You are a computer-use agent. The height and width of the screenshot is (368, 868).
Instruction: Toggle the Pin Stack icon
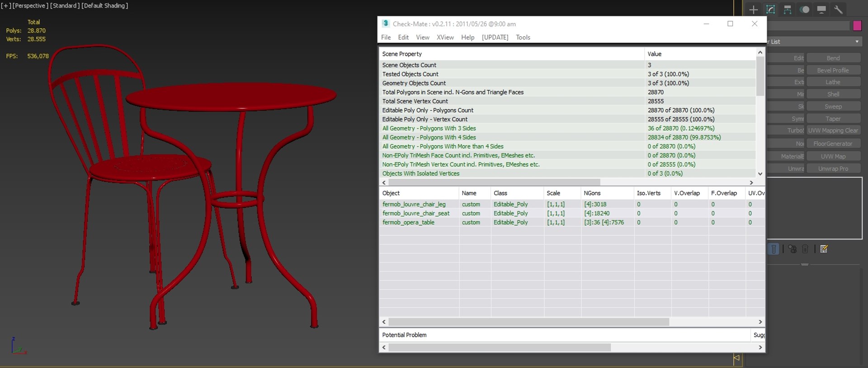pyautogui.click(x=774, y=249)
